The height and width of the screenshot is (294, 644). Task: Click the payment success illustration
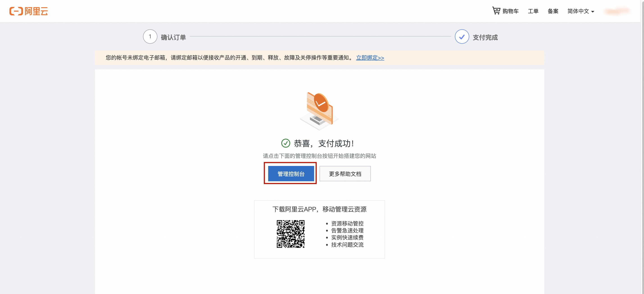click(319, 111)
